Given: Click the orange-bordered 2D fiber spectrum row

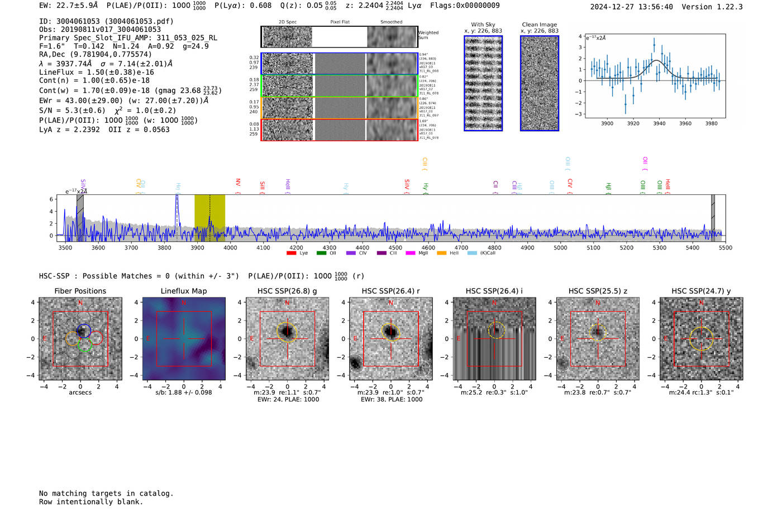Looking at the screenshot, I should pyautogui.click(x=339, y=108).
